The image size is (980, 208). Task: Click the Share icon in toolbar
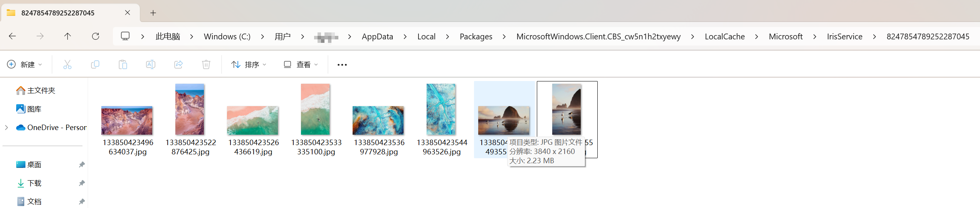(178, 64)
